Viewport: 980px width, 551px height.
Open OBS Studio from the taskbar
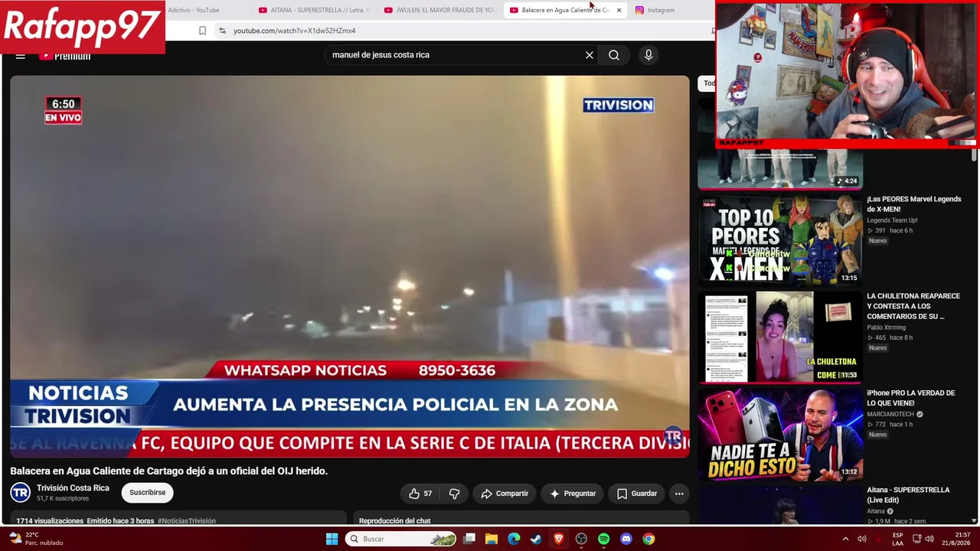point(581,539)
